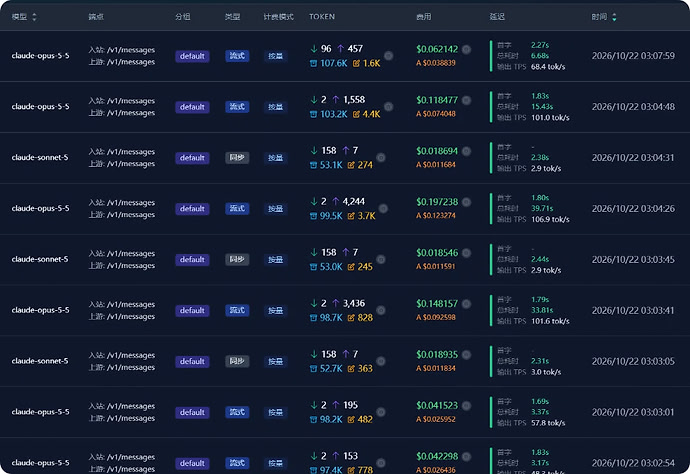Viewport: 690px width, 474px height.
Task: Select model claude-sonnet-5 in the 03:03:45 row
Action: pos(40,259)
